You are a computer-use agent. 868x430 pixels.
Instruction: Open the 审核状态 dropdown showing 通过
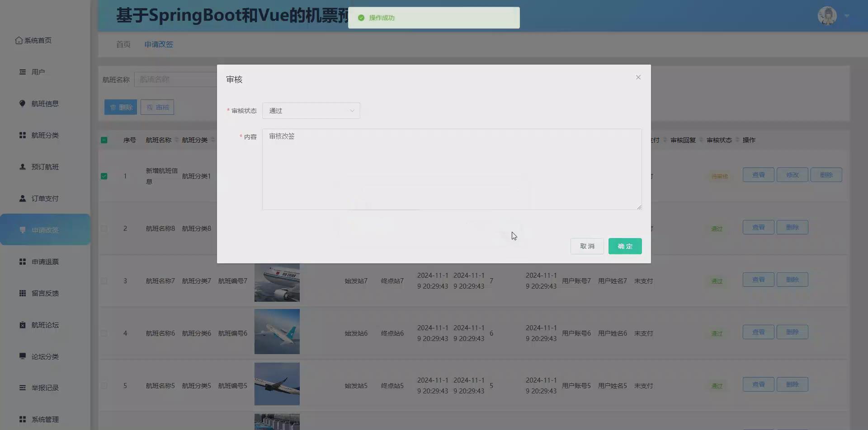[x=311, y=111]
